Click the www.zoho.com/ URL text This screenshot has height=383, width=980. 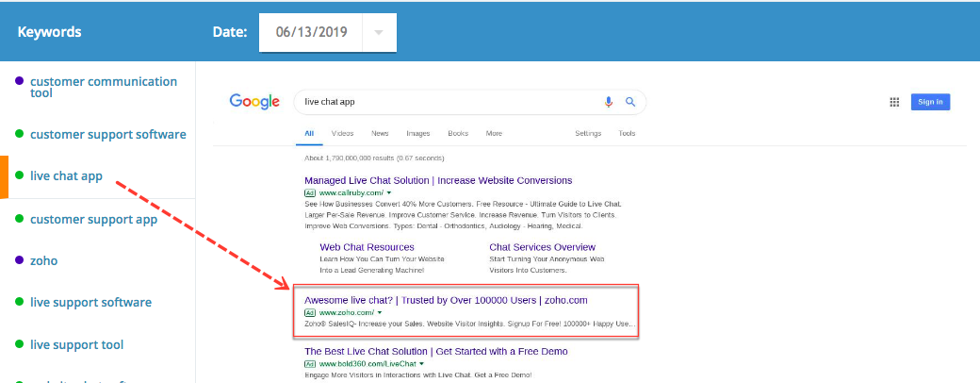click(347, 312)
